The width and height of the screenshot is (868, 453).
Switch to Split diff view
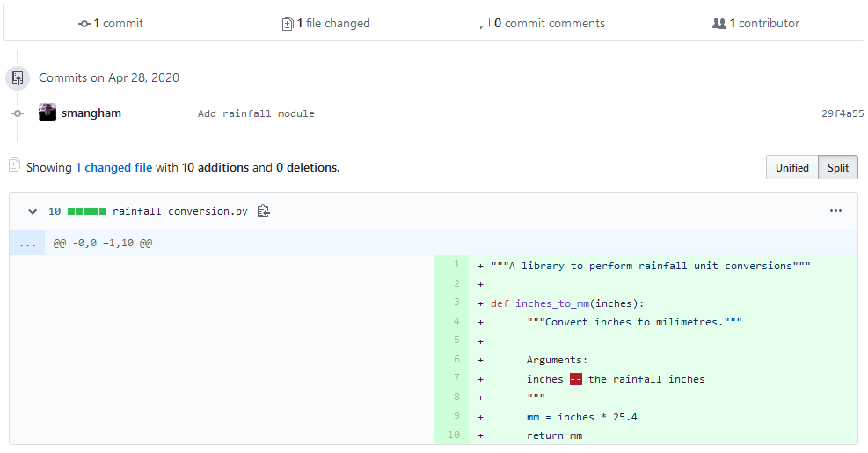coord(838,167)
